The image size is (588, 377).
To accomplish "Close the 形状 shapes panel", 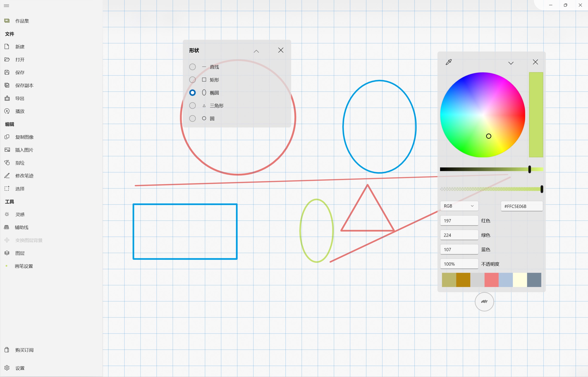I will pyautogui.click(x=281, y=50).
